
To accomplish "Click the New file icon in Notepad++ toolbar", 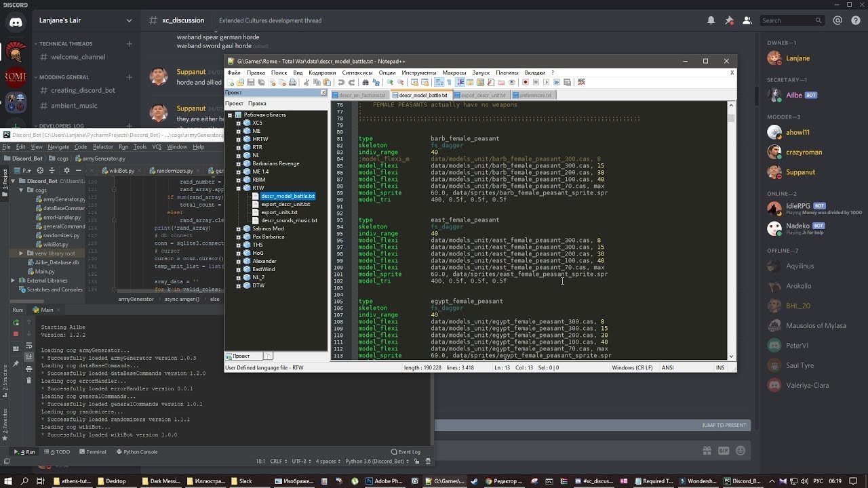I will 231,82.
